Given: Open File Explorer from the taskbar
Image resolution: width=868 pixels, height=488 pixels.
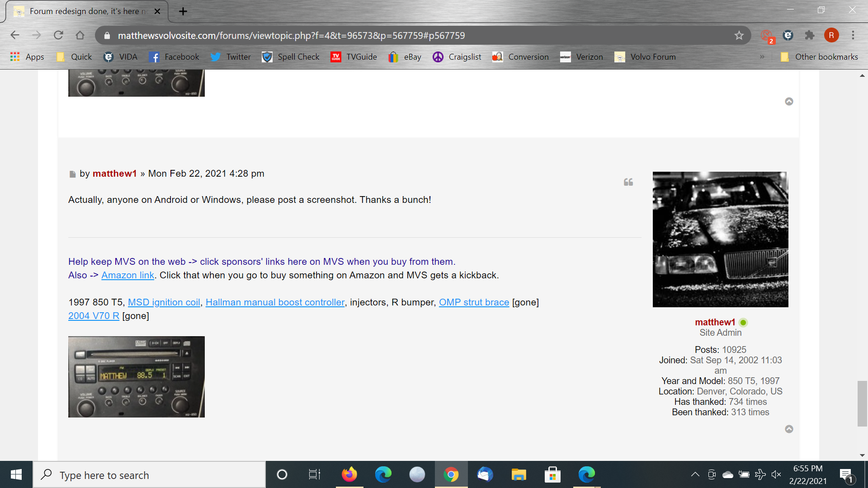Looking at the screenshot, I should [x=519, y=474].
